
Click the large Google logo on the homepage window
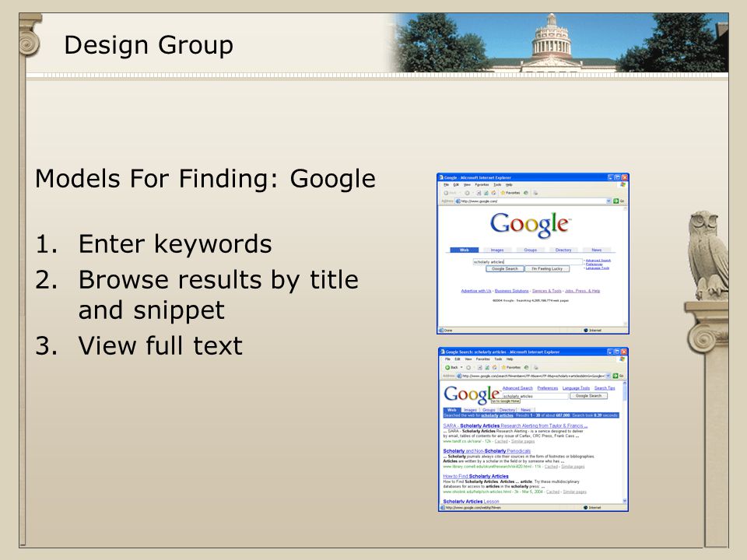(531, 226)
